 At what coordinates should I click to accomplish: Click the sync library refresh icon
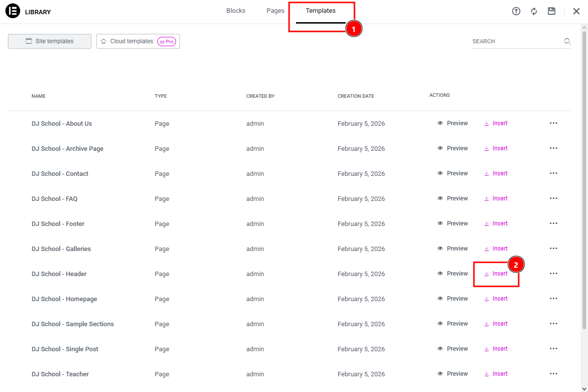point(533,11)
